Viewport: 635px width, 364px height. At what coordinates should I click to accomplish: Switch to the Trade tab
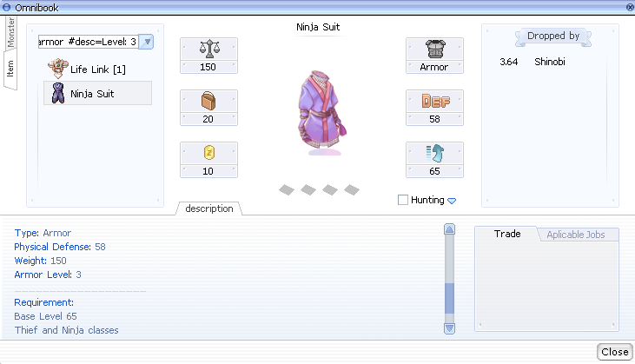click(x=506, y=235)
